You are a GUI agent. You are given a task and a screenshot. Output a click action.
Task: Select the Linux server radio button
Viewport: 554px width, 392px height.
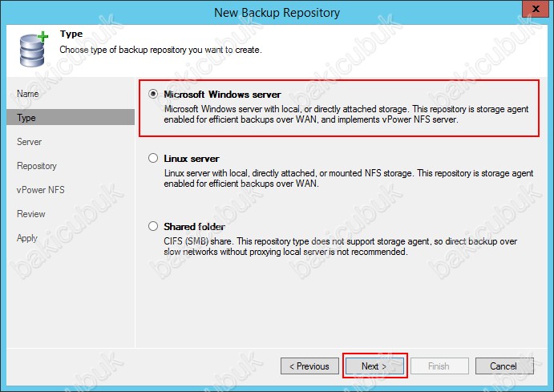click(x=153, y=158)
